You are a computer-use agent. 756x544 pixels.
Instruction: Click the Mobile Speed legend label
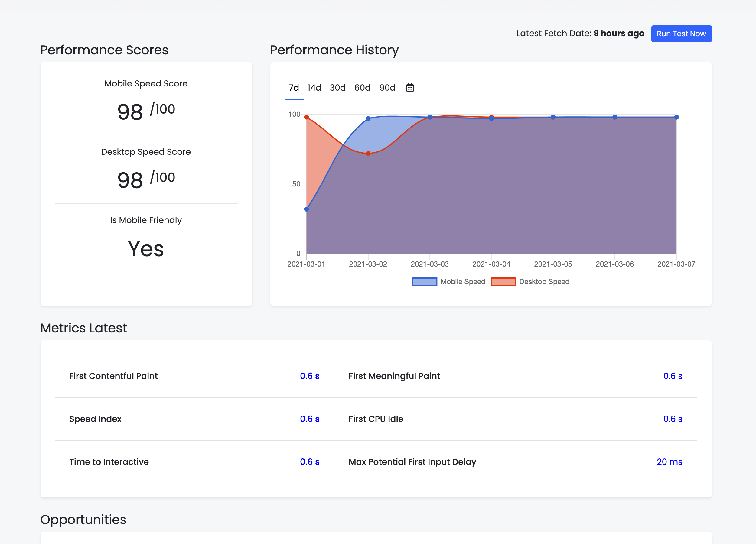[x=463, y=281]
